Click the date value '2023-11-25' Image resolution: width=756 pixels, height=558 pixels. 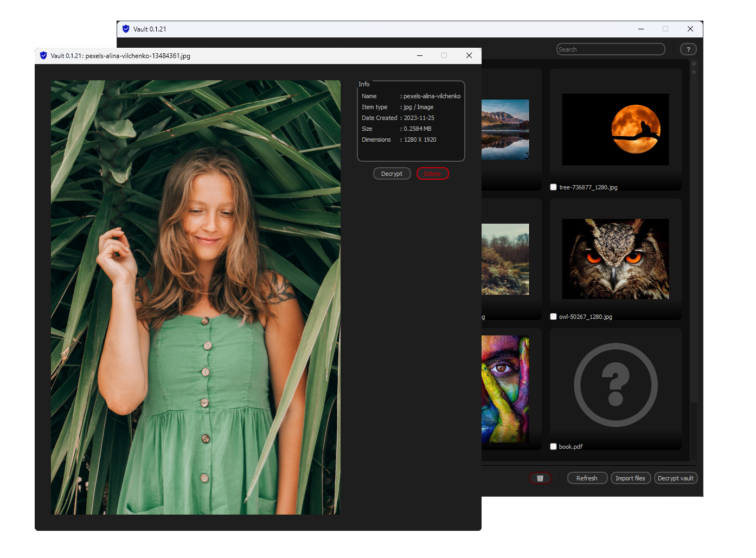pyautogui.click(x=419, y=118)
